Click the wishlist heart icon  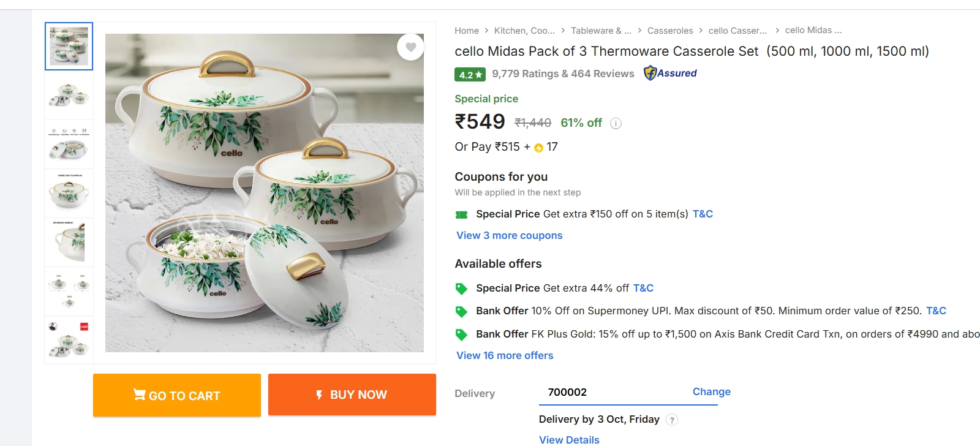click(x=411, y=48)
